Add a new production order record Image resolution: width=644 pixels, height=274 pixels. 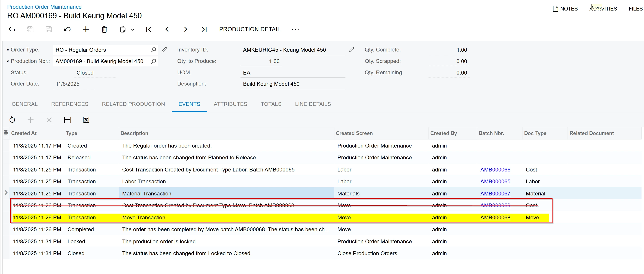86,30
